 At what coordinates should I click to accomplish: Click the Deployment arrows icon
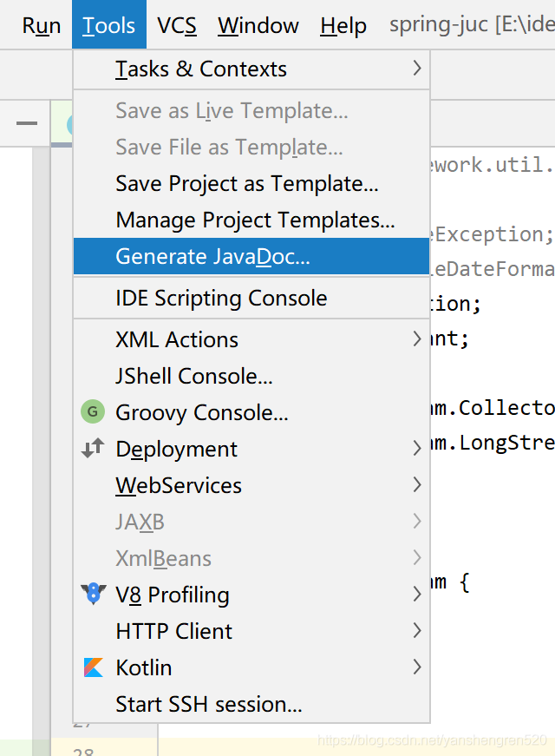[x=93, y=449]
